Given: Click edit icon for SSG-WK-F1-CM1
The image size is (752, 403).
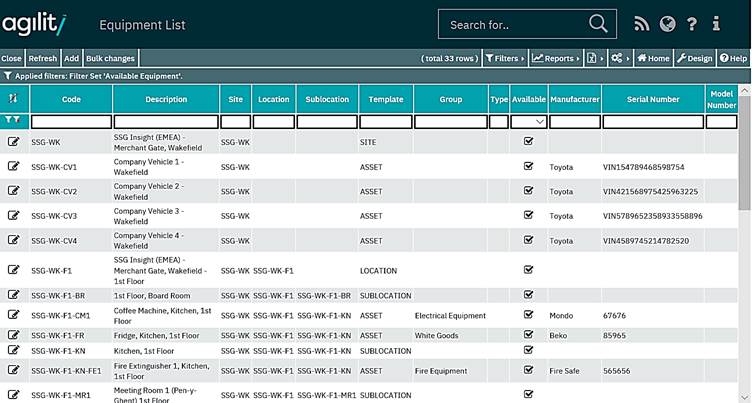Looking at the screenshot, I should coord(14,315).
